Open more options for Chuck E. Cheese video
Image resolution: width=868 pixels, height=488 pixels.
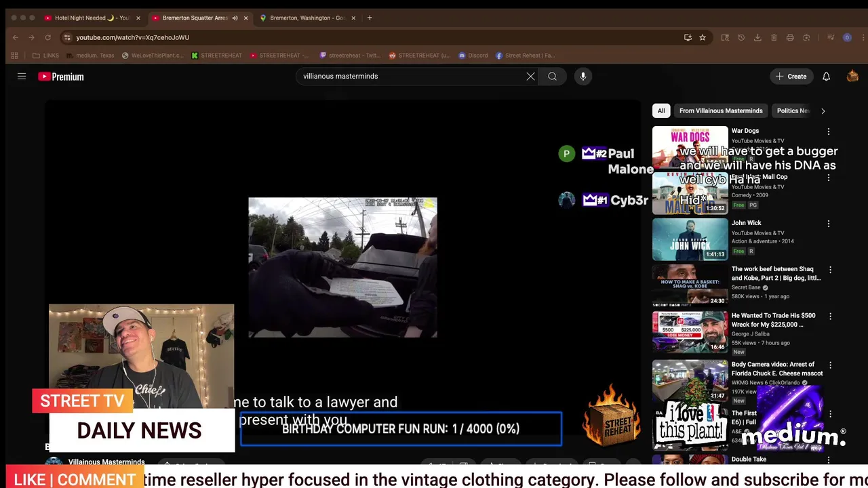pyautogui.click(x=830, y=365)
